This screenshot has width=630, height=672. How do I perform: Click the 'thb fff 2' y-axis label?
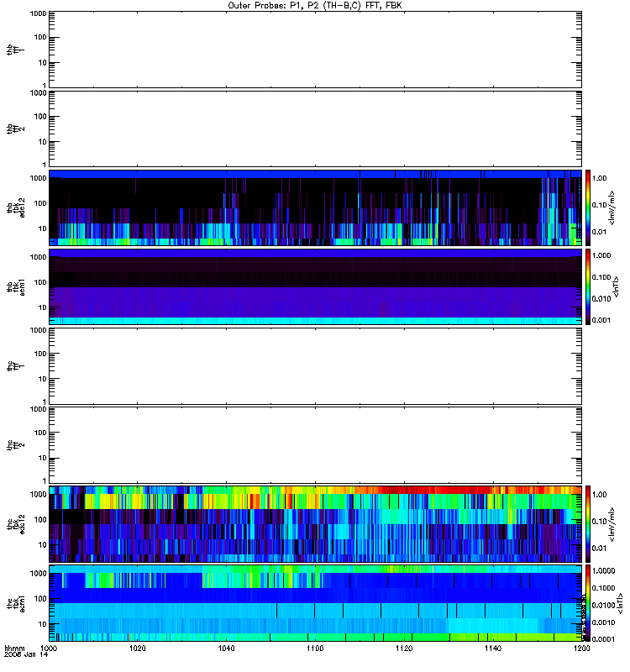click(x=15, y=129)
